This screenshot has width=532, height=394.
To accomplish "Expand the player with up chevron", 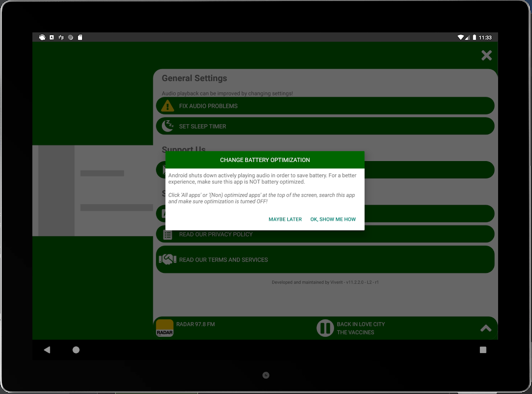I will (x=486, y=328).
